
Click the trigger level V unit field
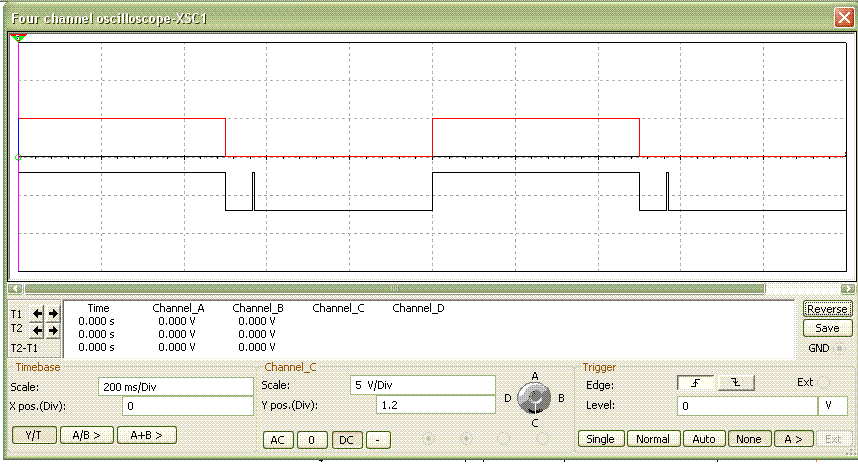(833, 406)
